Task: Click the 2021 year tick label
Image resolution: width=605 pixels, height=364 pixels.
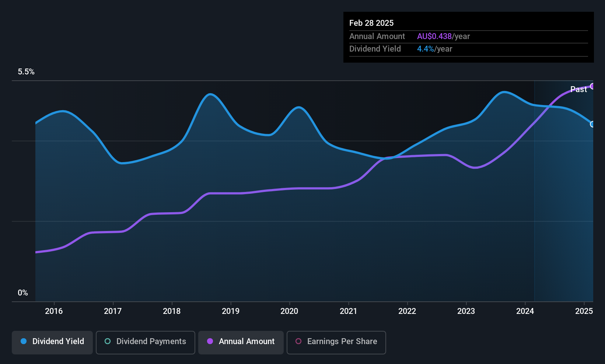Action: (348, 311)
